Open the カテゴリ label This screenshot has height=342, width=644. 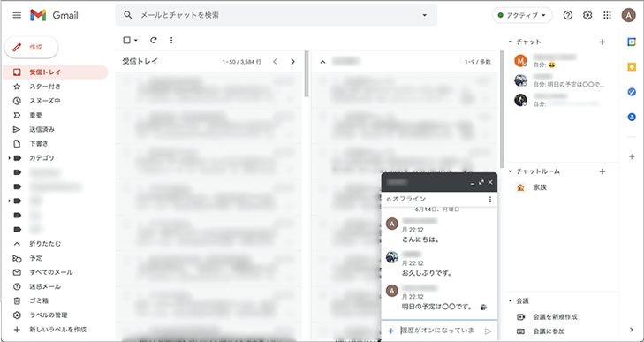(x=42, y=158)
